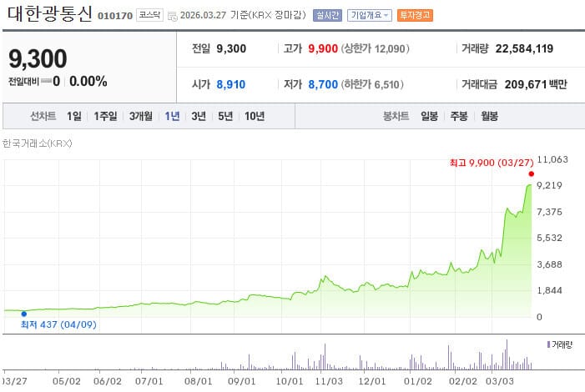Switch chart to 3년 range
This screenshot has height=392, width=585.
point(199,117)
